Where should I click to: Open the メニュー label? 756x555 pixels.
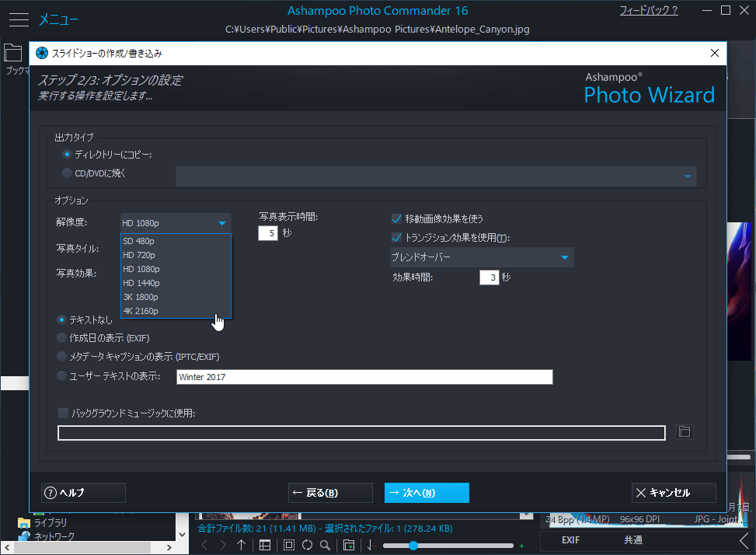coord(58,19)
